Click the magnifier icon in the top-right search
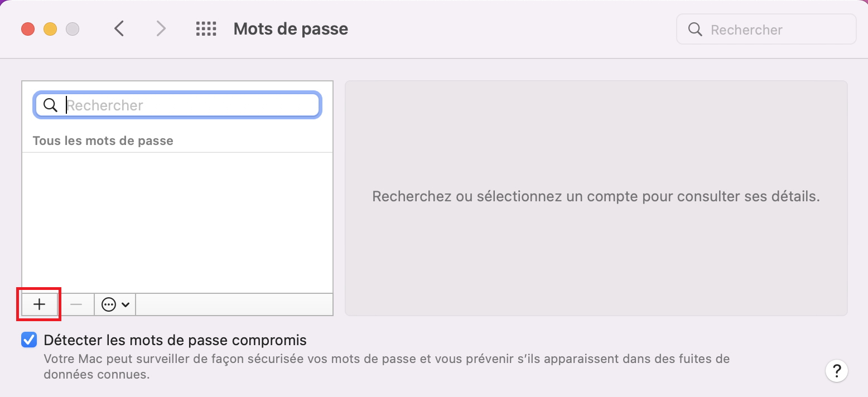The width and height of the screenshot is (868, 397). point(695,30)
